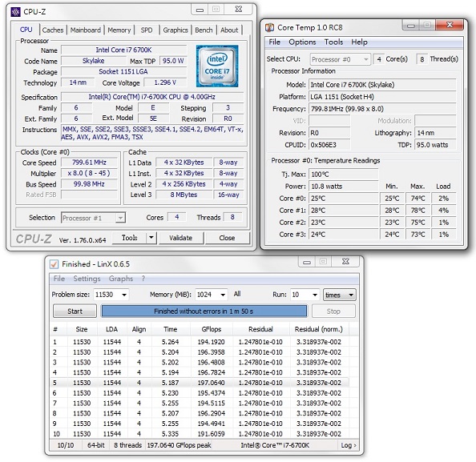
Task: Open the Help menu in Core Temp
Action: click(x=360, y=42)
